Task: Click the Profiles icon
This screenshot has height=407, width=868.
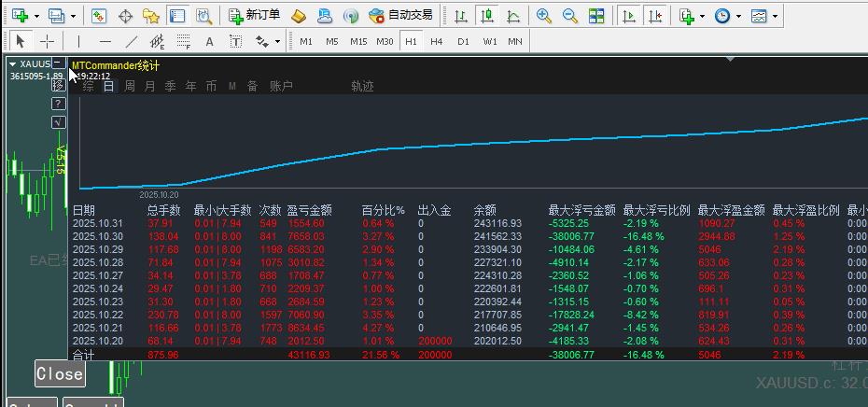Action: point(56,16)
